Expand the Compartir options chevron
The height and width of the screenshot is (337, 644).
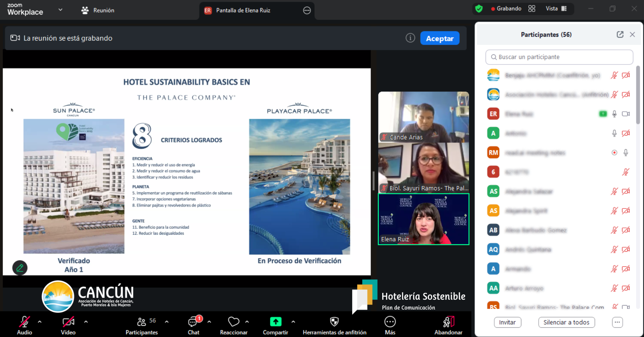pos(293,322)
